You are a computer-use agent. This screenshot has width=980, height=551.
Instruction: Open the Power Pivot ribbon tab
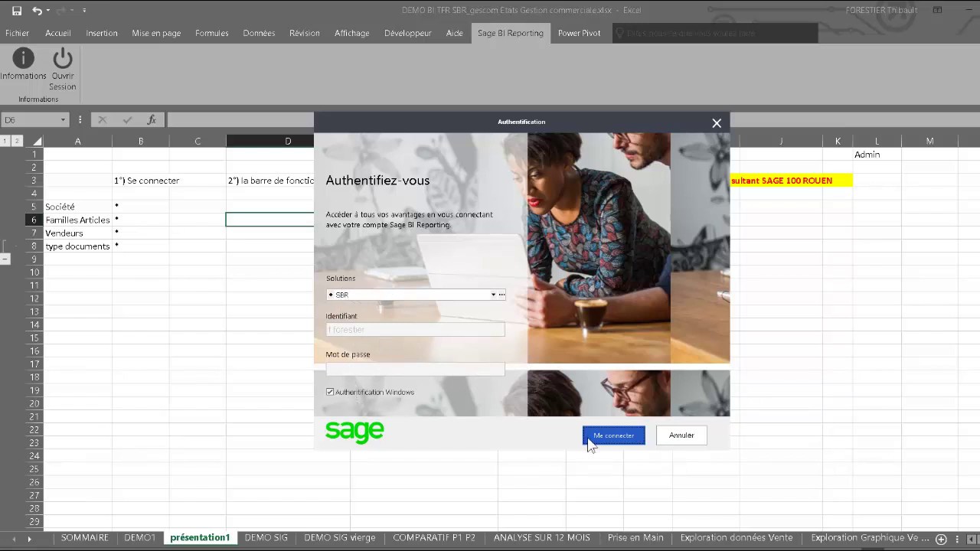pyautogui.click(x=579, y=33)
